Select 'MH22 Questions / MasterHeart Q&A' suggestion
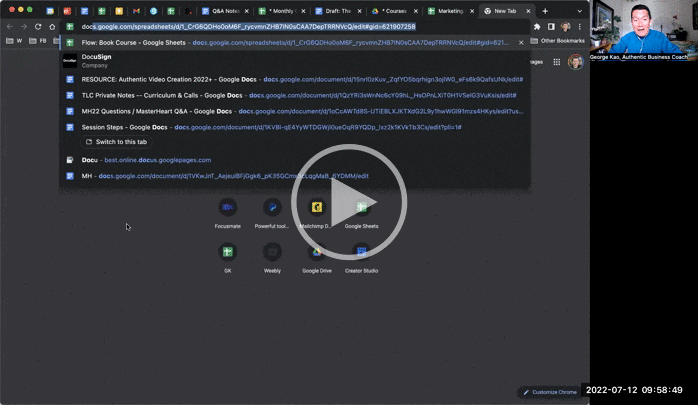 (294, 111)
